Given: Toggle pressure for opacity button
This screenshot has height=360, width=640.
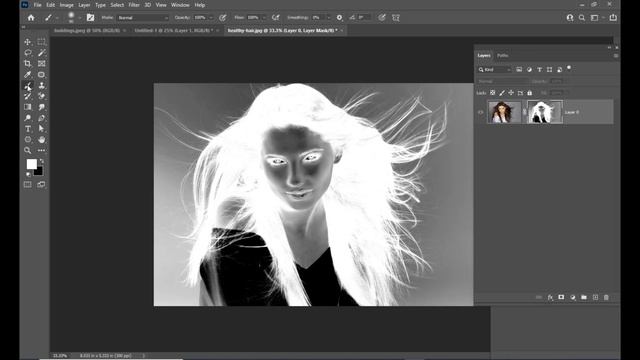Looking at the screenshot, I should click(222, 18).
